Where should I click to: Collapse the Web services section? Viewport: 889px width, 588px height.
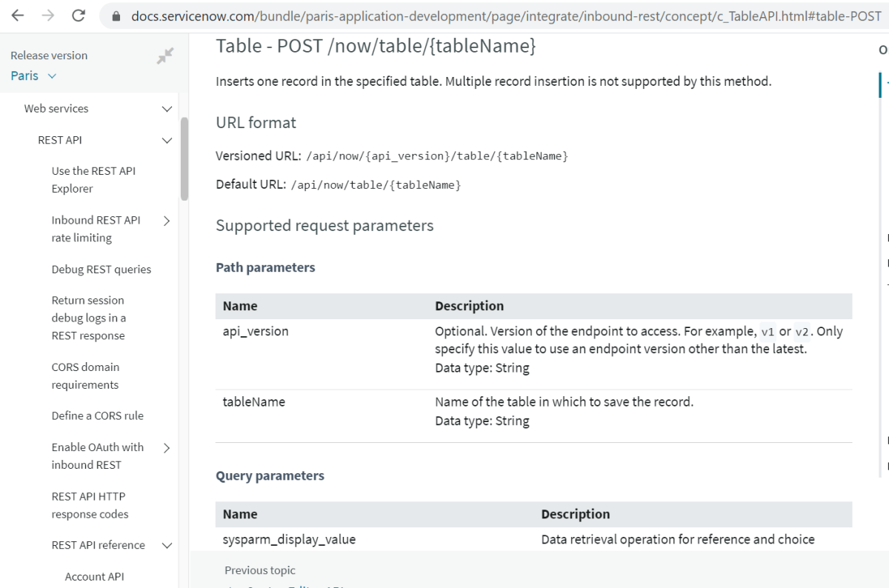(167, 109)
